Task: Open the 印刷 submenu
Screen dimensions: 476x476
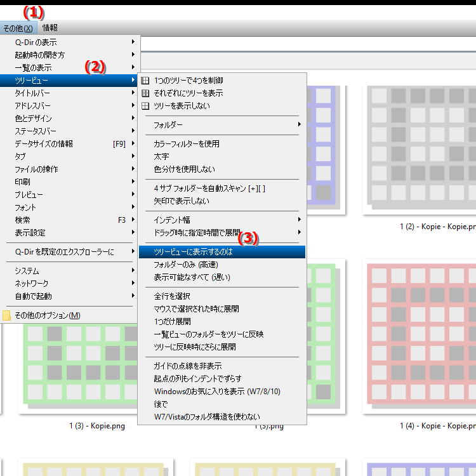Action: click(69, 182)
